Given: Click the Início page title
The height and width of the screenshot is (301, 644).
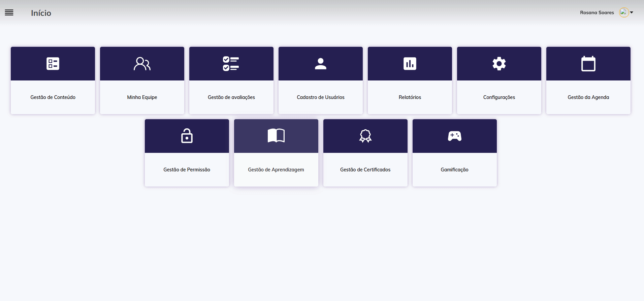Looking at the screenshot, I should pyautogui.click(x=41, y=13).
